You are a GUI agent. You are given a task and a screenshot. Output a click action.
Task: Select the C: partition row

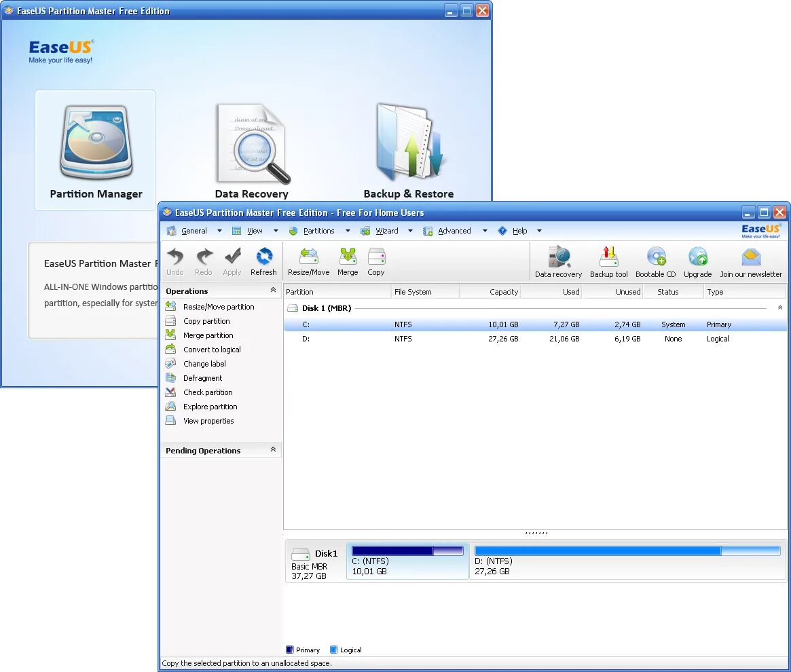[x=535, y=324]
